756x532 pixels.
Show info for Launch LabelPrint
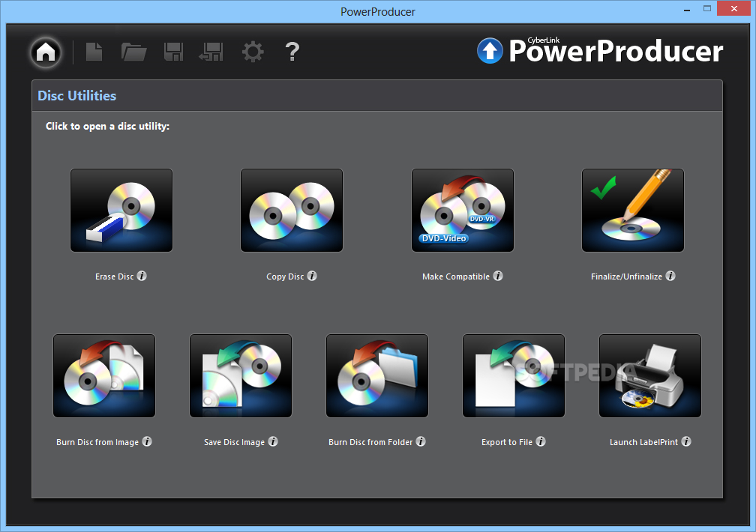pos(686,441)
